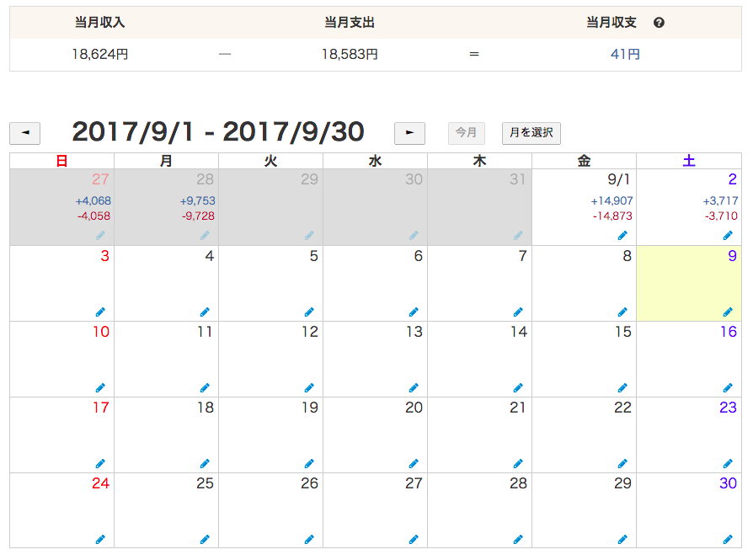Click the 18,624円 monthly income value
This screenshot has width=753, height=560.
pos(100,54)
